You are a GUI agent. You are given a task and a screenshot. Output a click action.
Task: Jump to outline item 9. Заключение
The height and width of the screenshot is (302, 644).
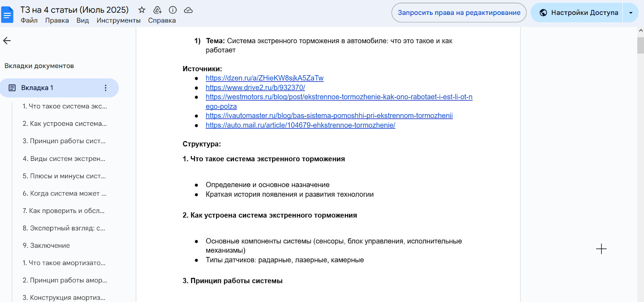pos(46,245)
